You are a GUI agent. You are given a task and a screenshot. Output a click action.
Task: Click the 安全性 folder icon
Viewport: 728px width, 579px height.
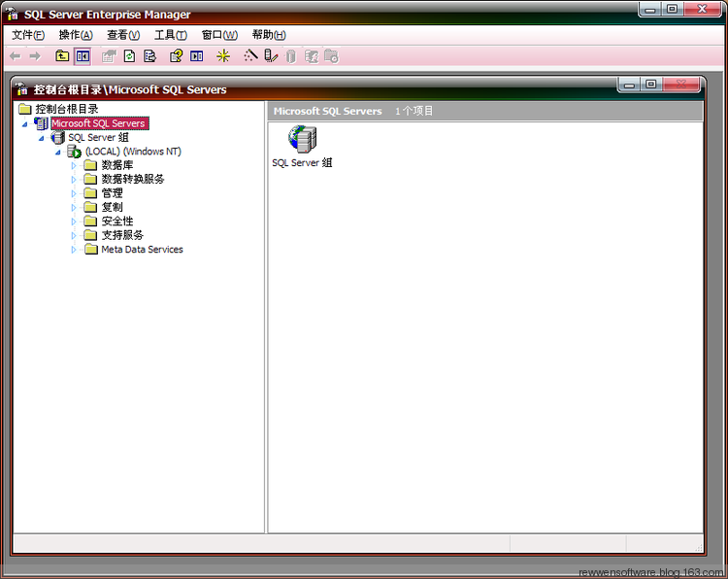[x=90, y=221]
